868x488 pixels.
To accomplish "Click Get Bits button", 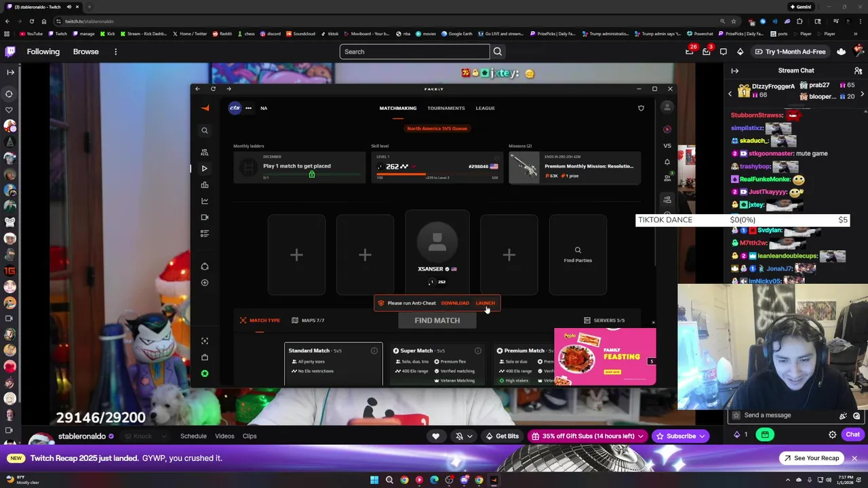I will pyautogui.click(x=502, y=436).
